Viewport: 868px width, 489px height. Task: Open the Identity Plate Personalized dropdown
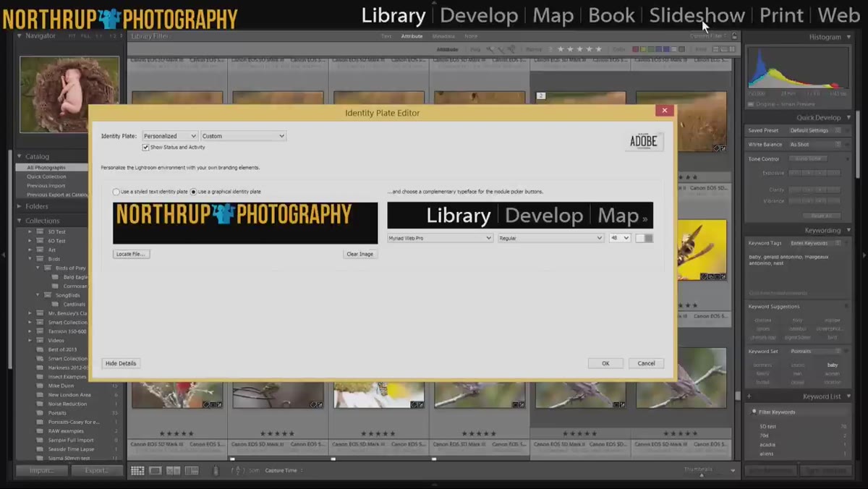169,136
